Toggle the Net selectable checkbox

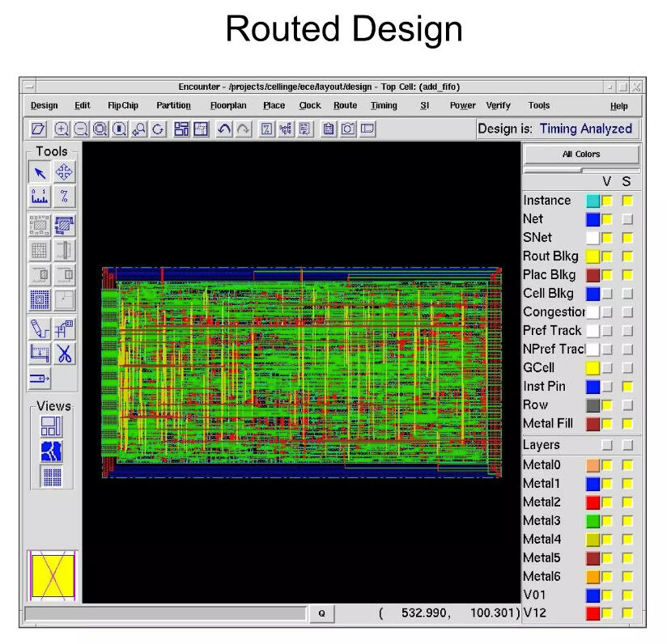pyautogui.click(x=627, y=219)
